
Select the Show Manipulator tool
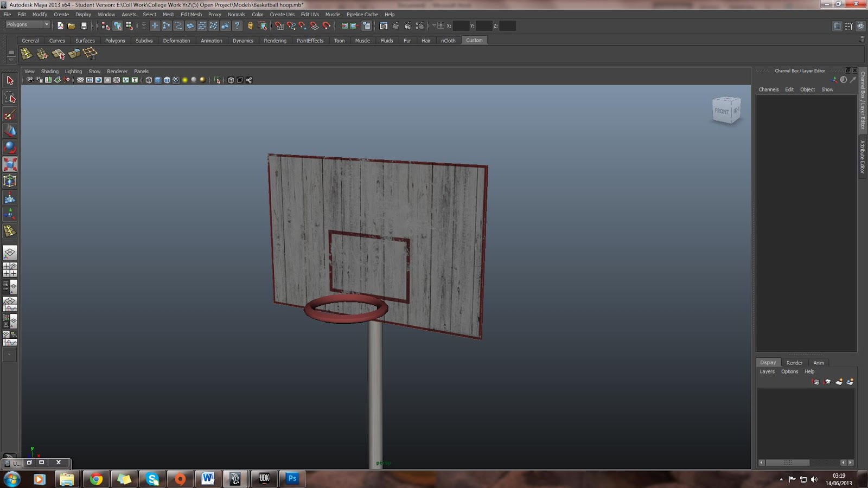click(10, 215)
